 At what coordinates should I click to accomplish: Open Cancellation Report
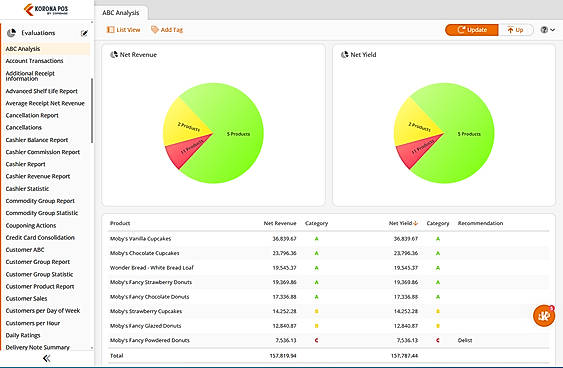(32, 116)
